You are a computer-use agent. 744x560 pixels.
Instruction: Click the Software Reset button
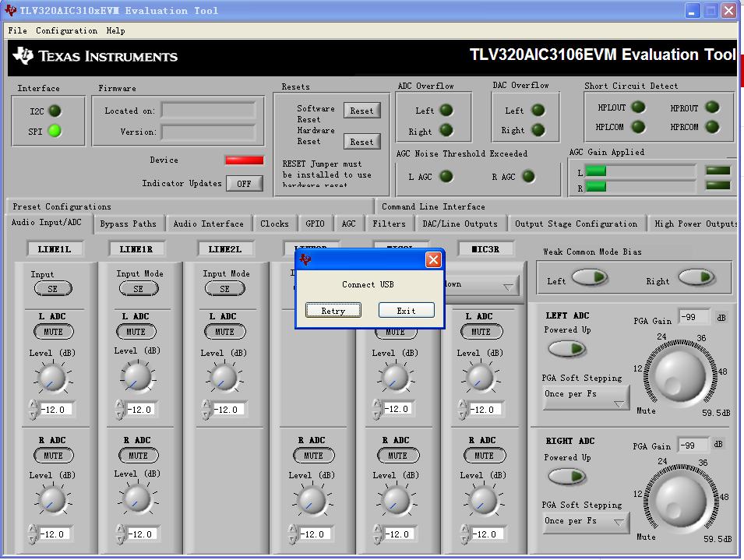point(361,111)
